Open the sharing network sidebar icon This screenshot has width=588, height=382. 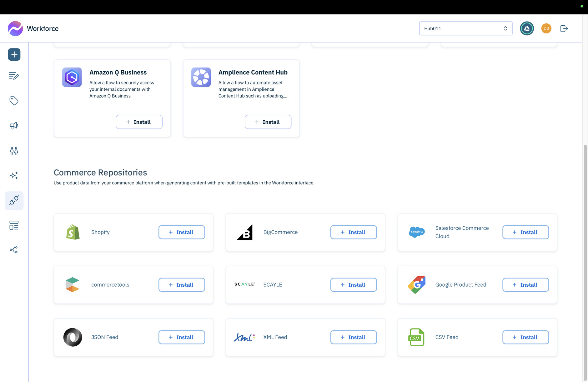[x=14, y=249]
